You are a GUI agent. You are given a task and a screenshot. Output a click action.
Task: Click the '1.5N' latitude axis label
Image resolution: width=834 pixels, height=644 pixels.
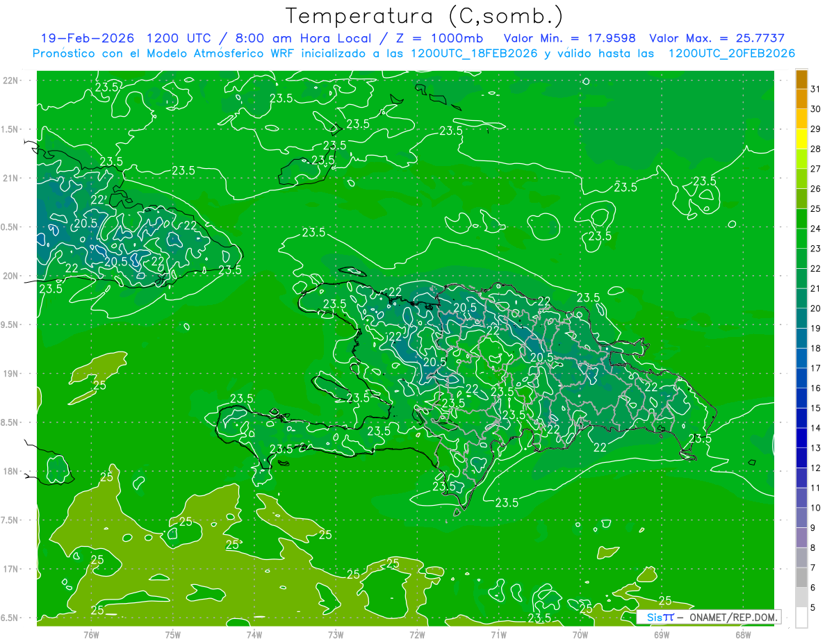10,129
